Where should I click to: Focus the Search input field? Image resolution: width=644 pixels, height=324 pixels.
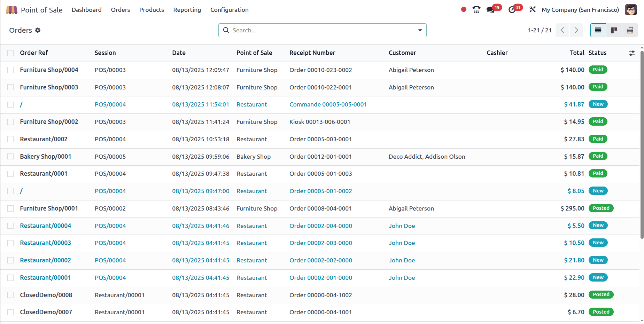pyautogui.click(x=320, y=30)
